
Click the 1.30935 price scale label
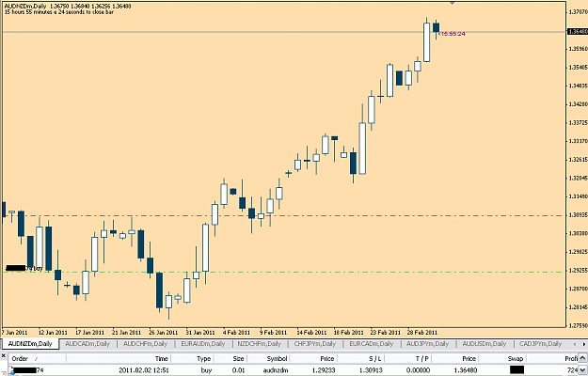(578, 215)
